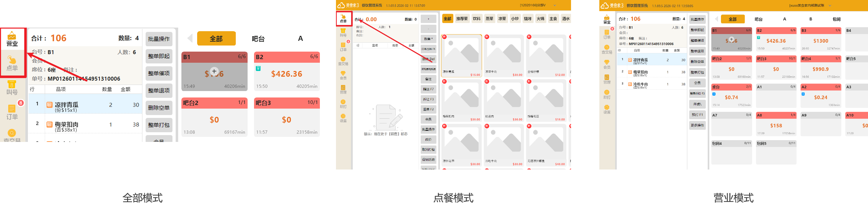Click the 更多操作 button
Viewport: 868px width, 205px height.
697,125
